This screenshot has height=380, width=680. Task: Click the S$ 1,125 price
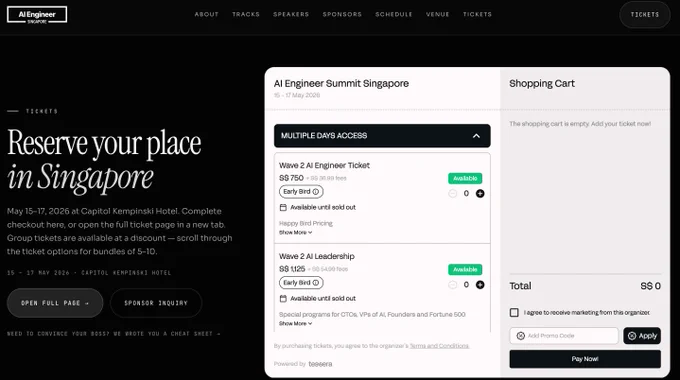pos(292,269)
